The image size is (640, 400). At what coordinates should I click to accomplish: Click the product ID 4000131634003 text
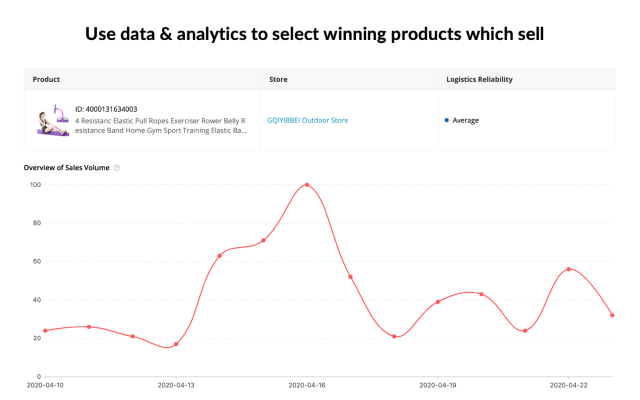point(106,109)
